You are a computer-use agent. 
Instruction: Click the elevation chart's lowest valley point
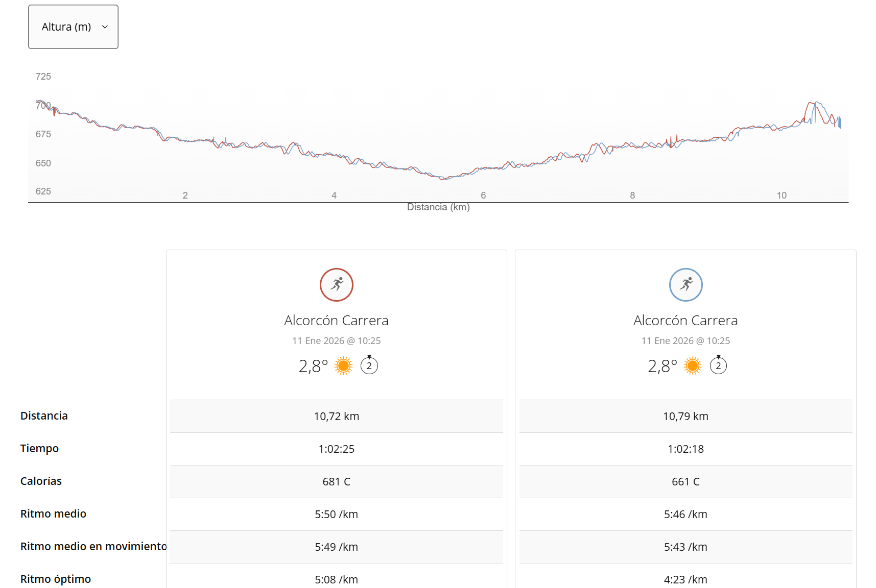(443, 179)
